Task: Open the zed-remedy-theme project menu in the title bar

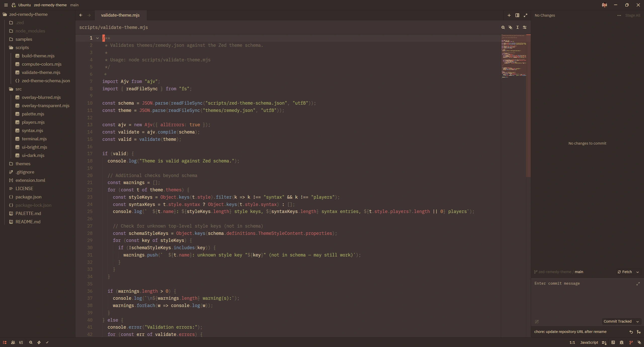Action: coord(50,5)
